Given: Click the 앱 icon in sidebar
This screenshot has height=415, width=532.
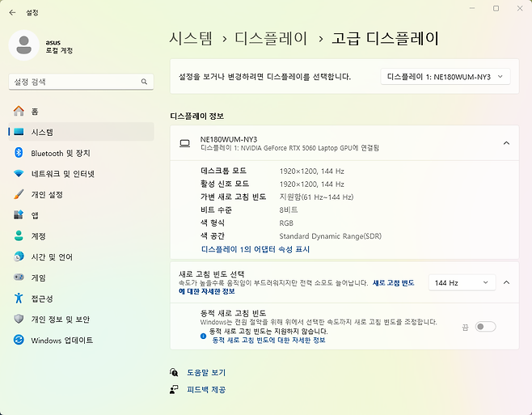Looking at the screenshot, I should pos(19,215).
